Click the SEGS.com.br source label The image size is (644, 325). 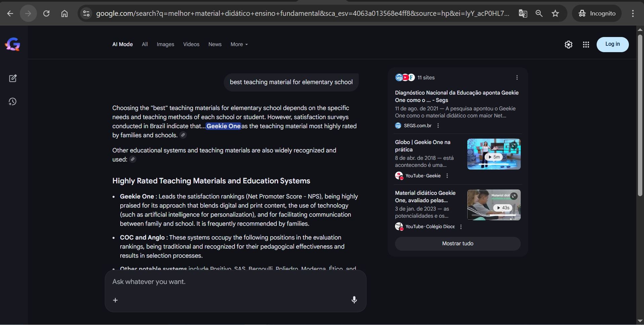click(x=418, y=125)
